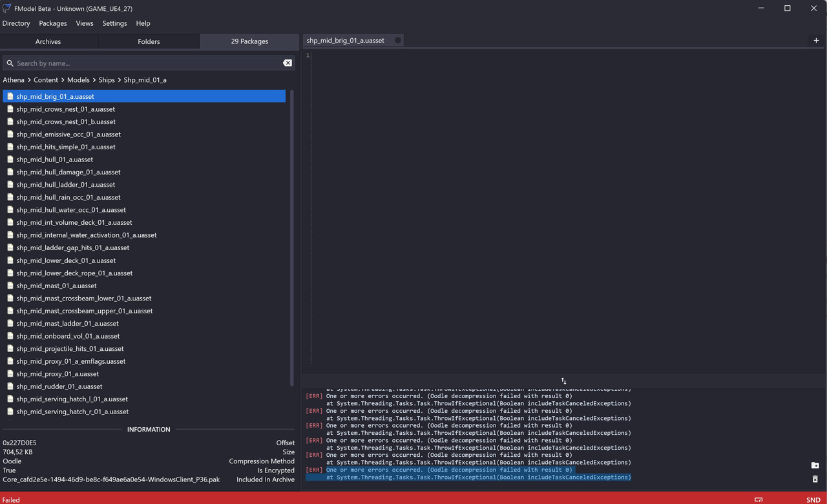Click the 704,52 KB size value
Screen dimensions: 827x504
point(17,452)
